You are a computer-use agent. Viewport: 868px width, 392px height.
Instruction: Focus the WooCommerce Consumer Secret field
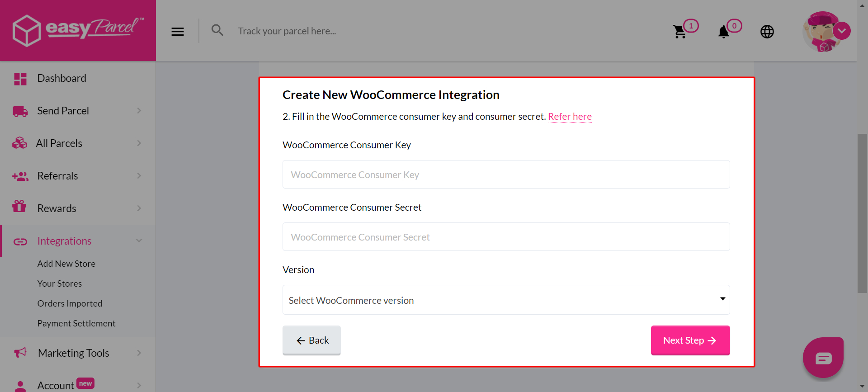pyautogui.click(x=506, y=237)
